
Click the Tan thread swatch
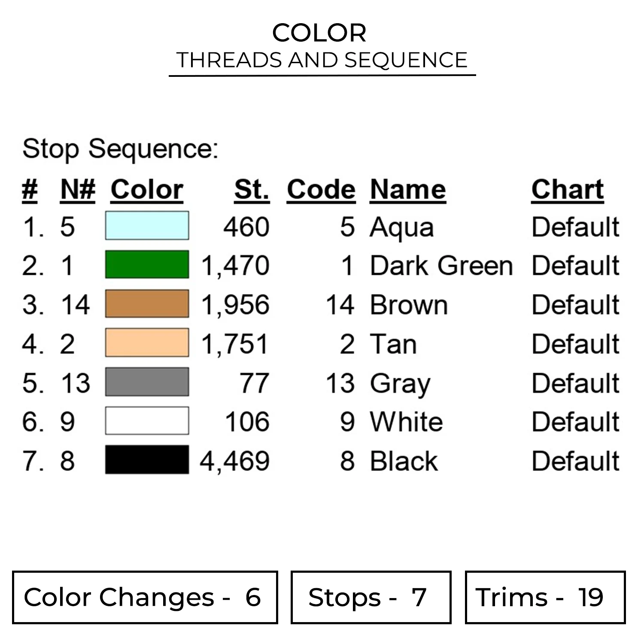[147, 343]
